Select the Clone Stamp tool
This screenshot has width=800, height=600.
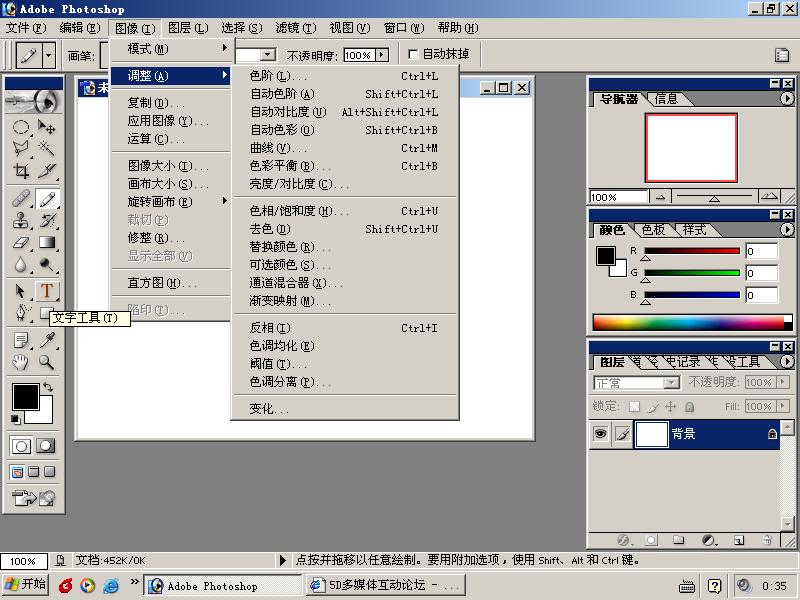pos(20,221)
